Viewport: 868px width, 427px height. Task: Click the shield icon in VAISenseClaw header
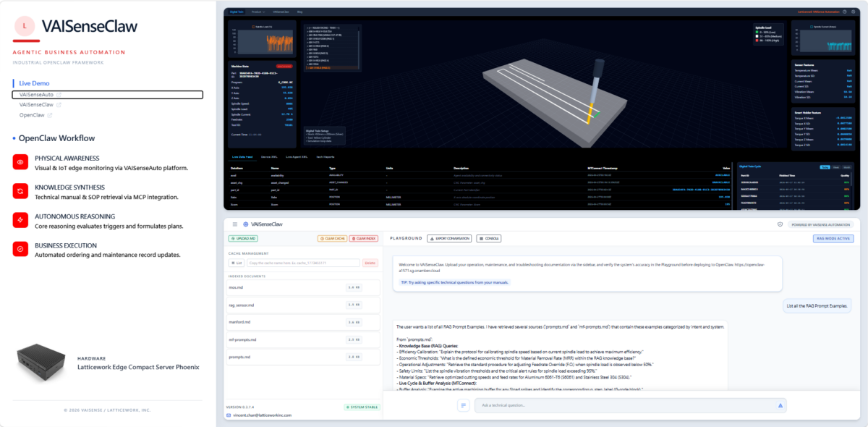(x=779, y=224)
